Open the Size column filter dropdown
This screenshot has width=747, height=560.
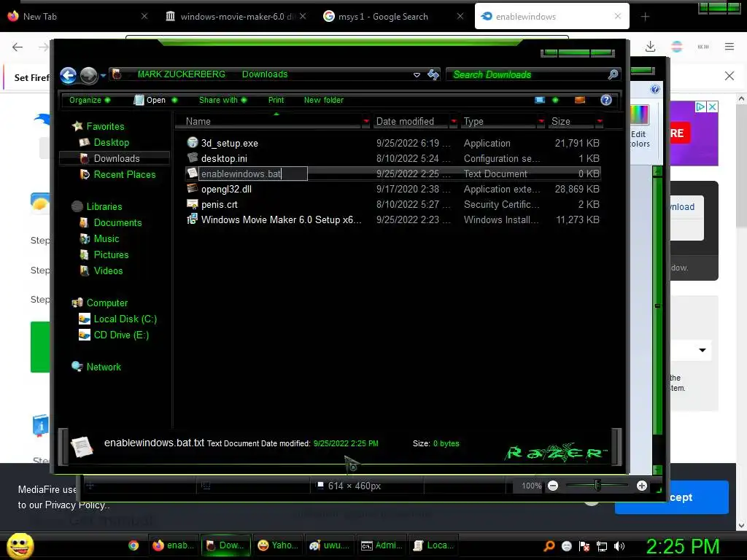(x=600, y=122)
